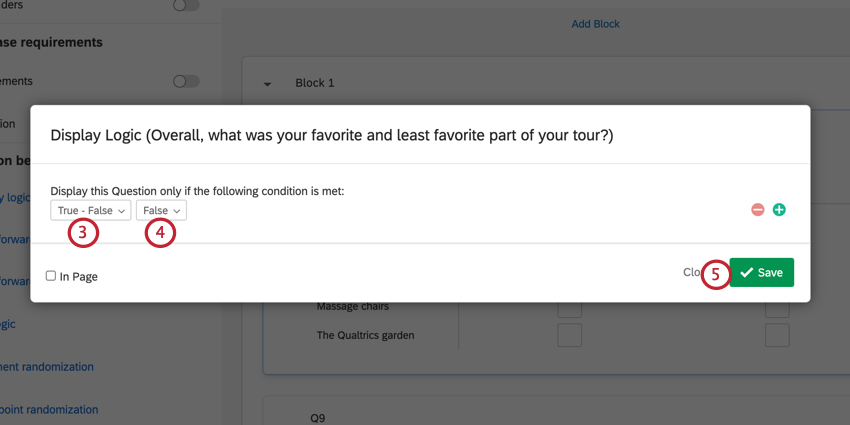This screenshot has width=850, height=425.
Task: Check the In Page checkbox
Action: (51, 276)
